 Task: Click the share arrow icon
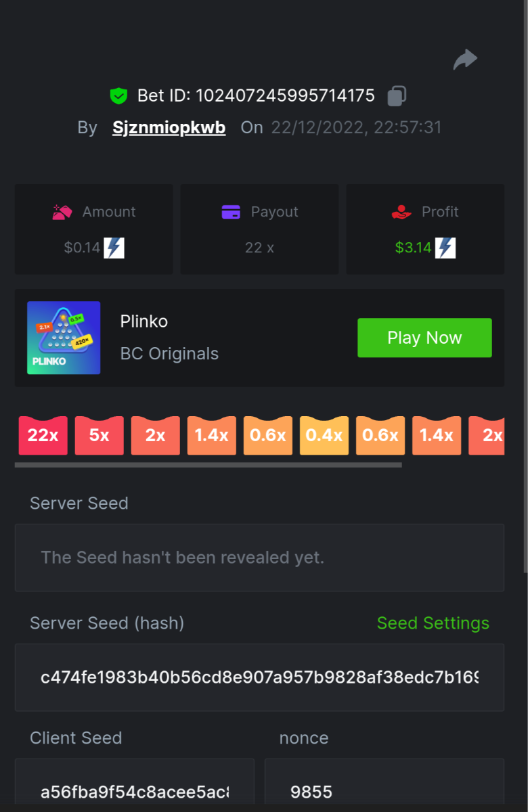coord(465,60)
